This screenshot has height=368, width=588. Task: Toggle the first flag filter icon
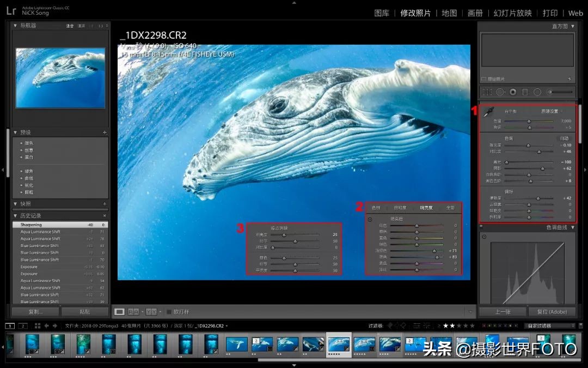coord(390,325)
